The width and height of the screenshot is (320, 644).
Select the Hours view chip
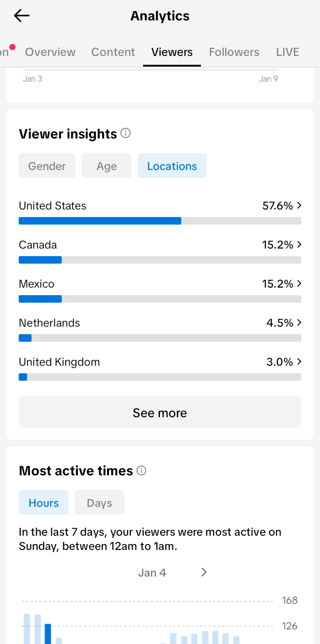click(44, 503)
